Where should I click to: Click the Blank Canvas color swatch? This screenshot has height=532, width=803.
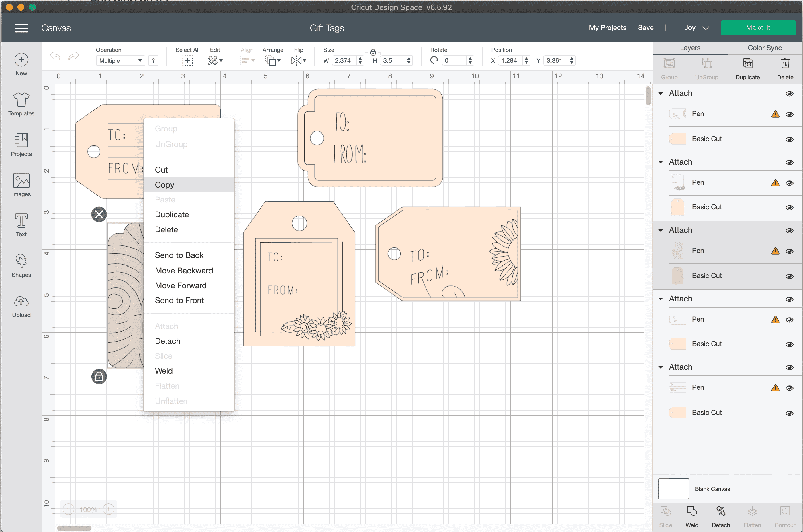(x=674, y=489)
